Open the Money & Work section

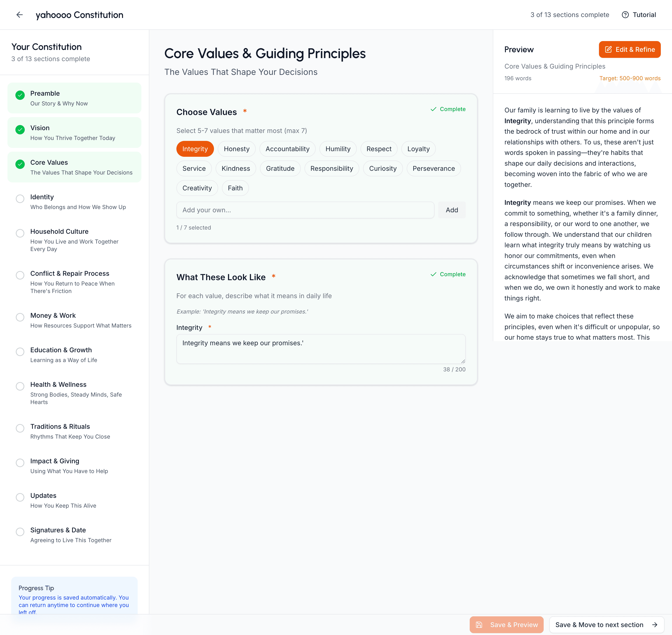pyautogui.click(x=74, y=320)
